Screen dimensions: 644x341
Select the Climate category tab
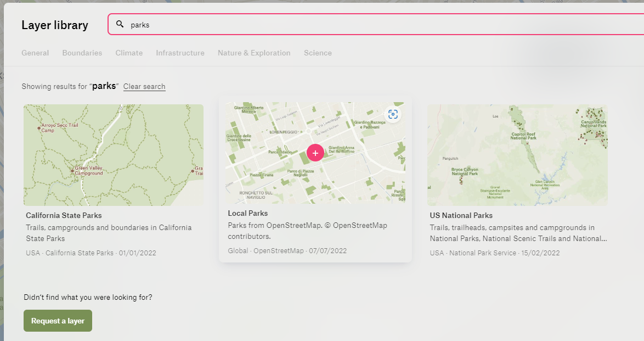click(x=129, y=53)
